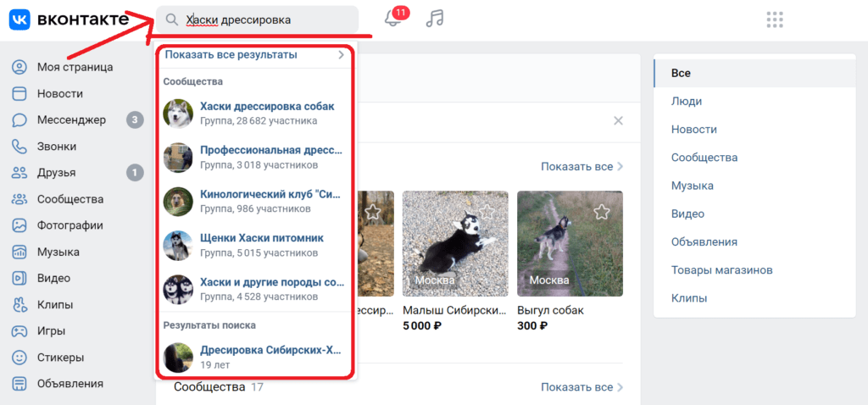The image size is (868, 405).
Task: Select the 'Видео' filter on the right
Action: pyautogui.click(x=687, y=214)
